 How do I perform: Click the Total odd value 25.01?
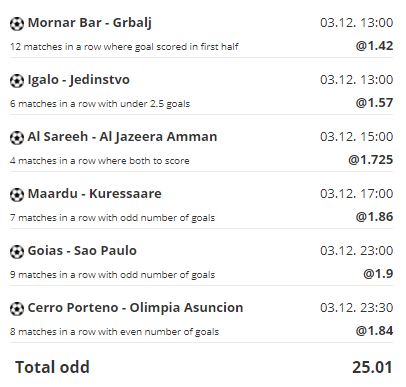coord(372,367)
